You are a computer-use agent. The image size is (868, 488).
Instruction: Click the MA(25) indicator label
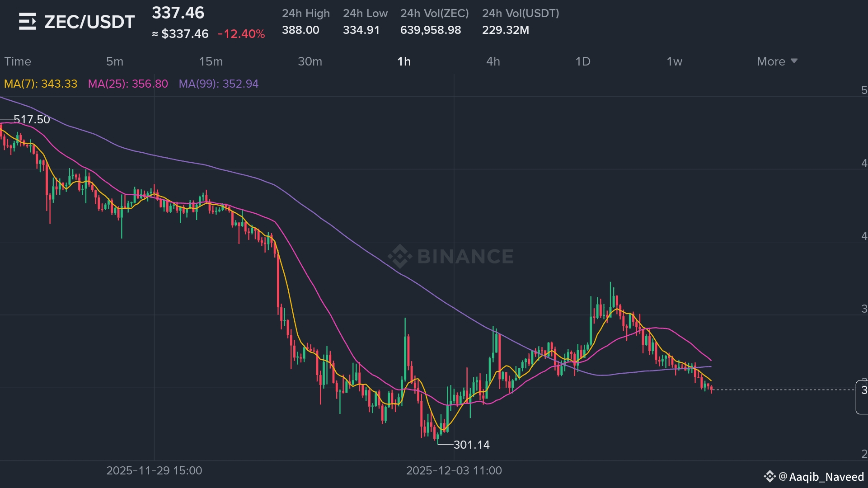128,84
